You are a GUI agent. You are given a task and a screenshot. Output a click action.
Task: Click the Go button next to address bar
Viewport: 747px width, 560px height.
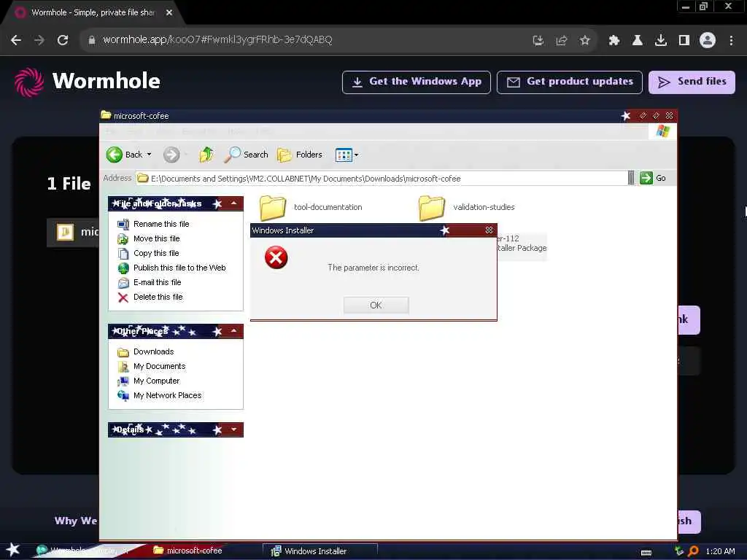click(x=653, y=178)
